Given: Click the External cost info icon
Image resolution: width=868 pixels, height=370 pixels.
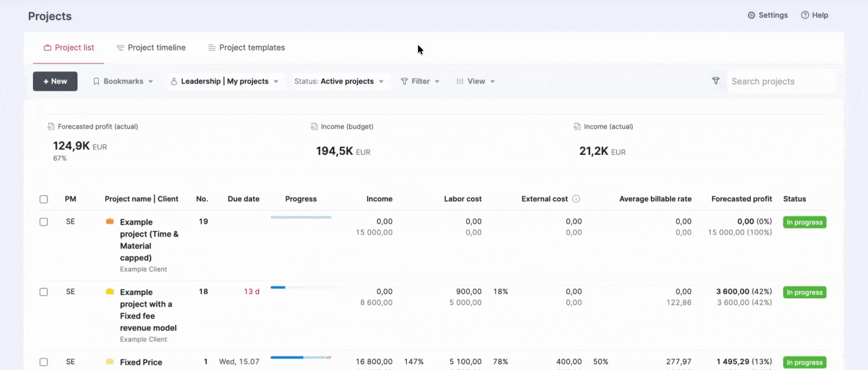Looking at the screenshot, I should coord(576,199).
